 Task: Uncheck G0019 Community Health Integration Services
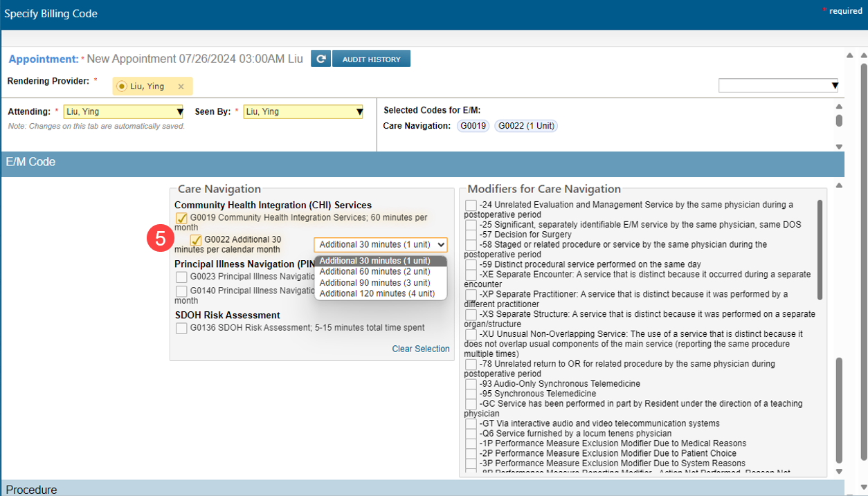(x=181, y=219)
